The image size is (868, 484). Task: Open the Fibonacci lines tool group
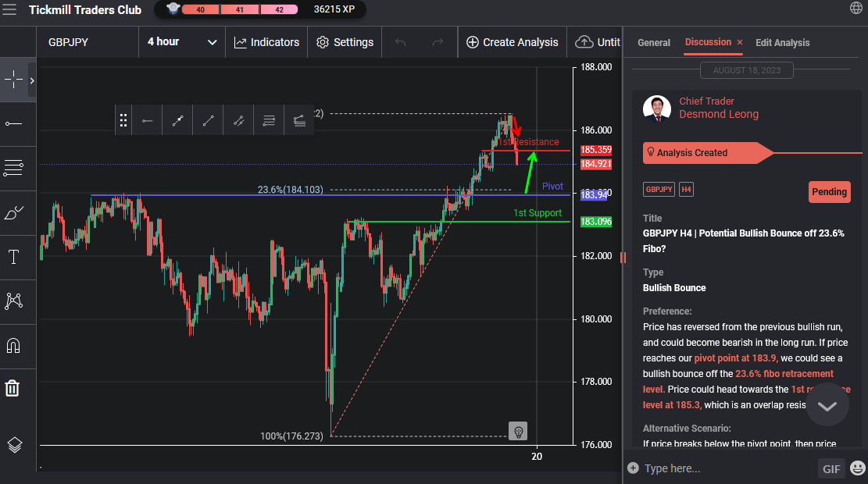(x=14, y=168)
